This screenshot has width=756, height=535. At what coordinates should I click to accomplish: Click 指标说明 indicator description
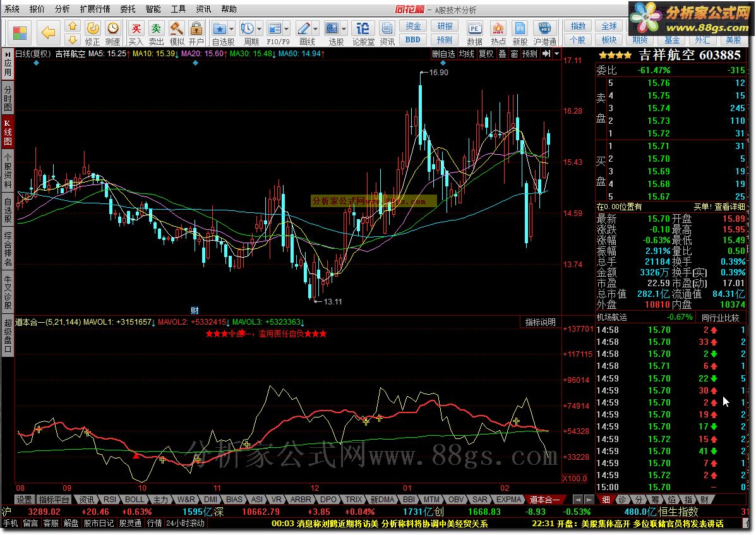[541, 322]
